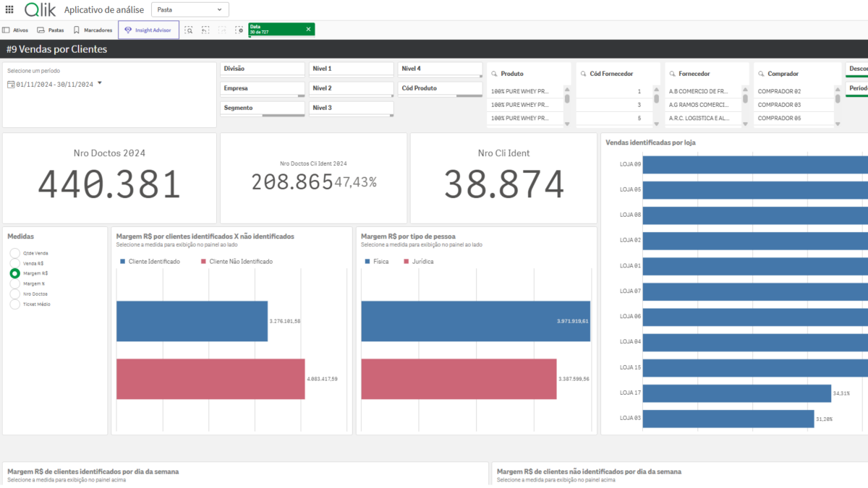Select the Ticket Médio radio option
This screenshot has height=488, width=868.
click(15, 304)
